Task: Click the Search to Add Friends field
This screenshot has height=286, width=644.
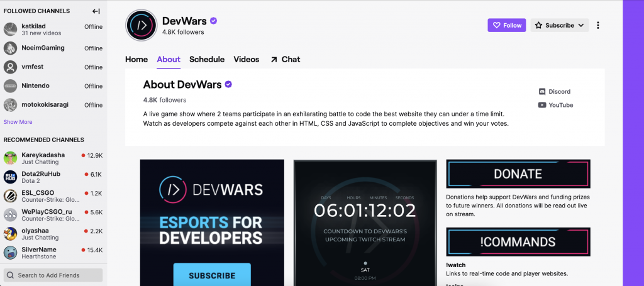Action: coord(53,275)
